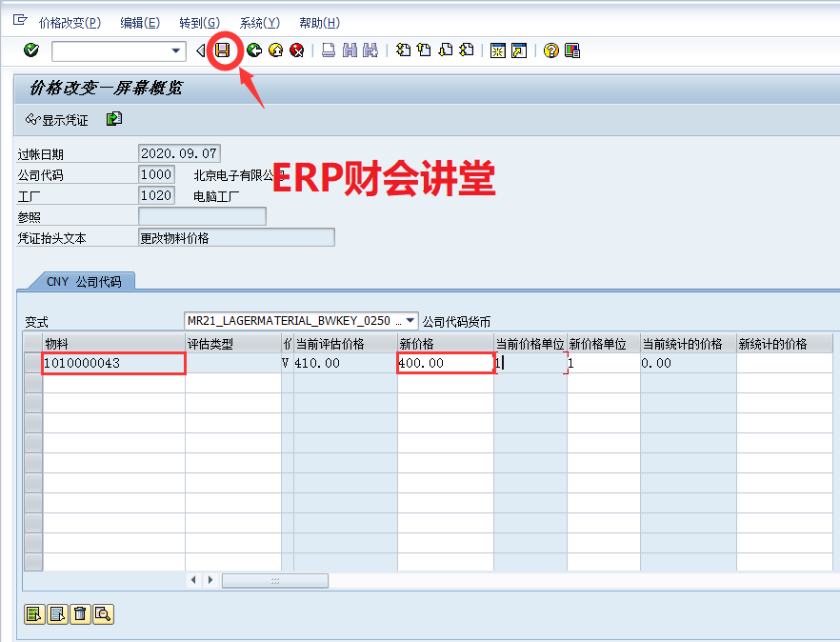Click the Print icon in the toolbar
This screenshot has width=840, height=642.
coord(328,50)
